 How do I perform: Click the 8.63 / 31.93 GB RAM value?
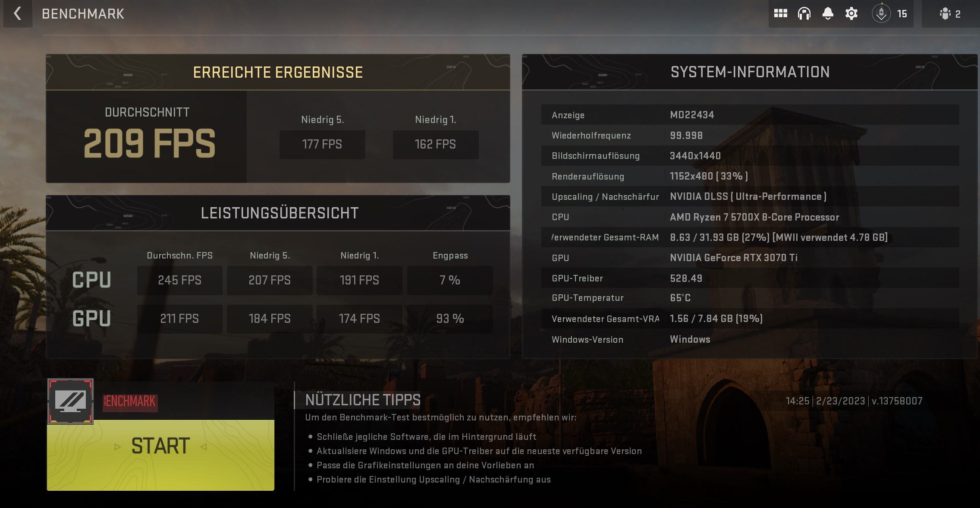(x=779, y=237)
